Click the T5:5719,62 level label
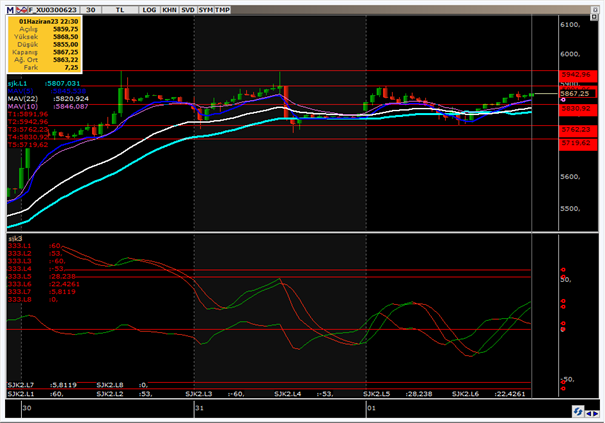The image size is (605, 423). pyautogui.click(x=28, y=145)
